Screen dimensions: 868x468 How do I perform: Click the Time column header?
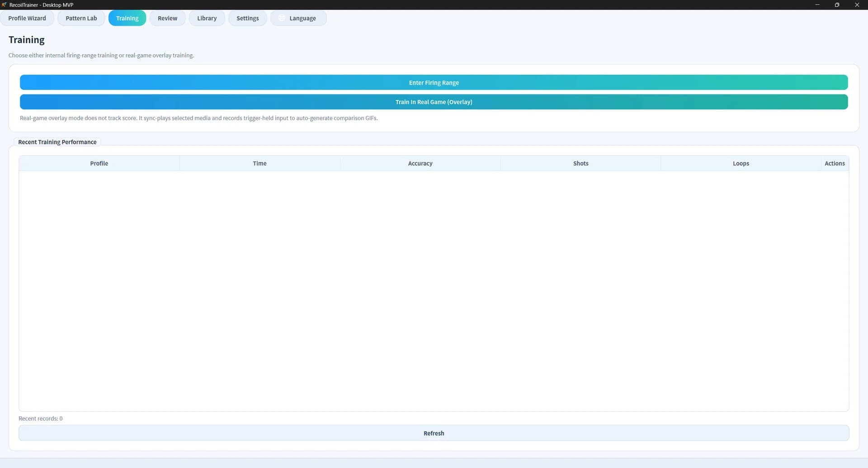259,163
